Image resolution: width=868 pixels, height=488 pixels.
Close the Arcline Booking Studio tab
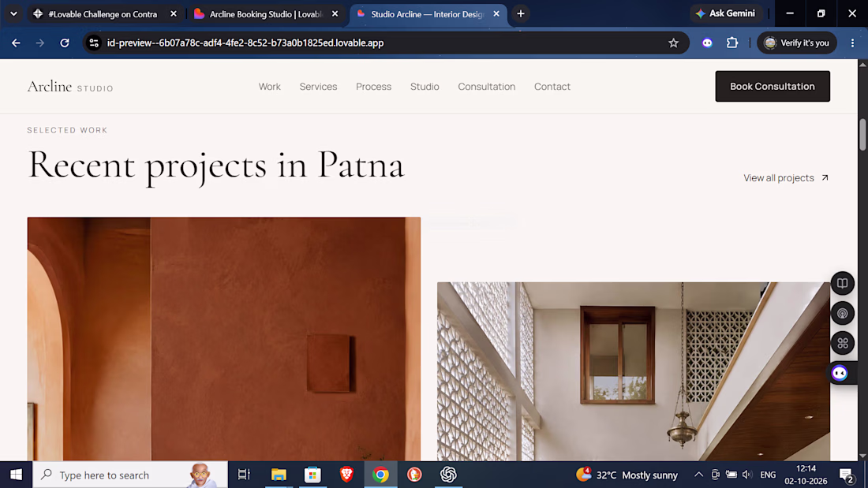335,14
